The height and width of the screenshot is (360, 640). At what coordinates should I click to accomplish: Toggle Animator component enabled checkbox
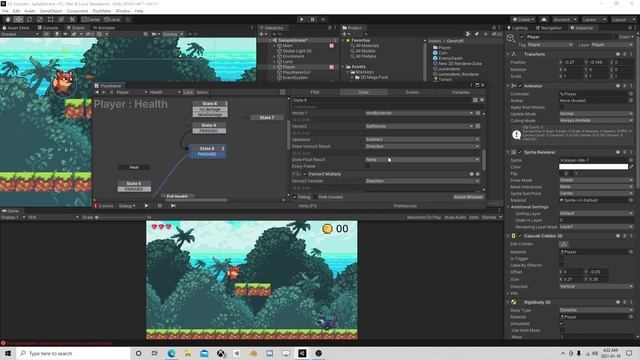520,86
